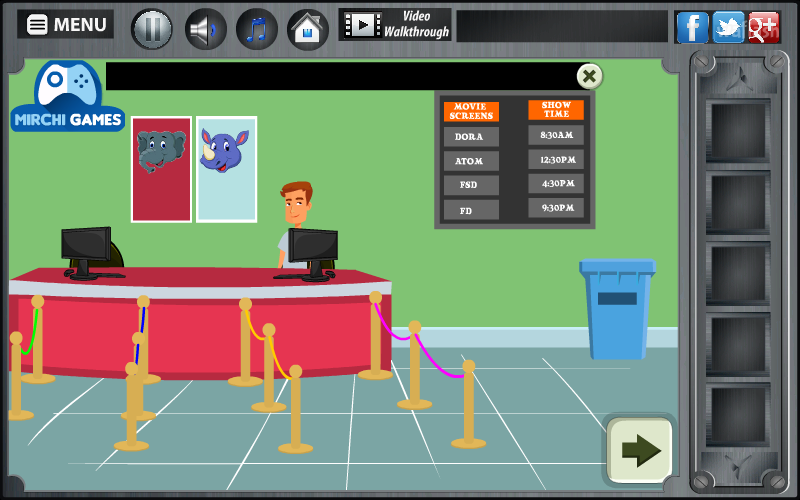Screen dimensions: 800x500
Task: Click the SHOW TIME header
Action: [556, 110]
